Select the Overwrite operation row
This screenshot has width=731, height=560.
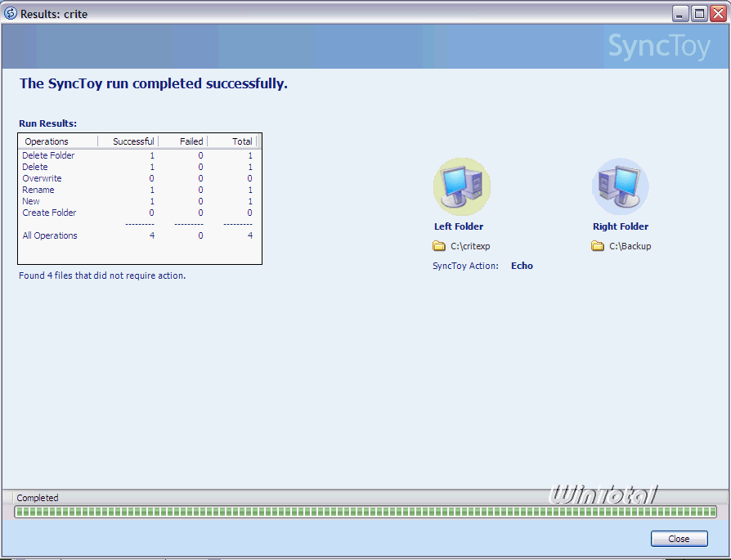tap(137, 178)
